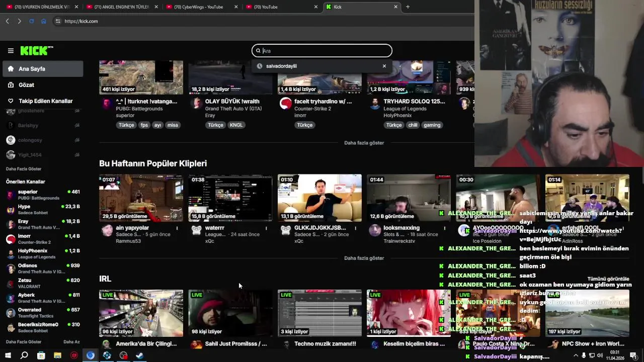Image resolution: width=644 pixels, height=362 pixels.
Task: Go back in the browser
Action: pos(7,21)
